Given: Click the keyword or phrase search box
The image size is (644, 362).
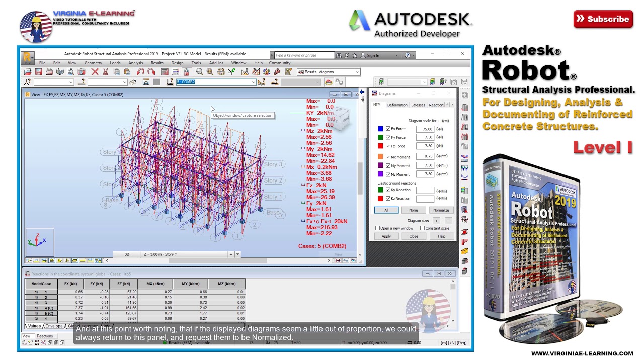Looking at the screenshot, I should click(303, 55).
